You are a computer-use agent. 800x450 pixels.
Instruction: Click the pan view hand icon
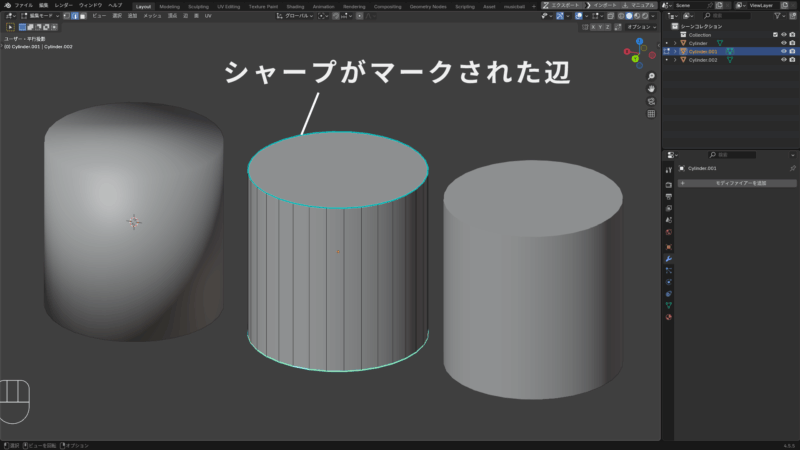click(651, 88)
